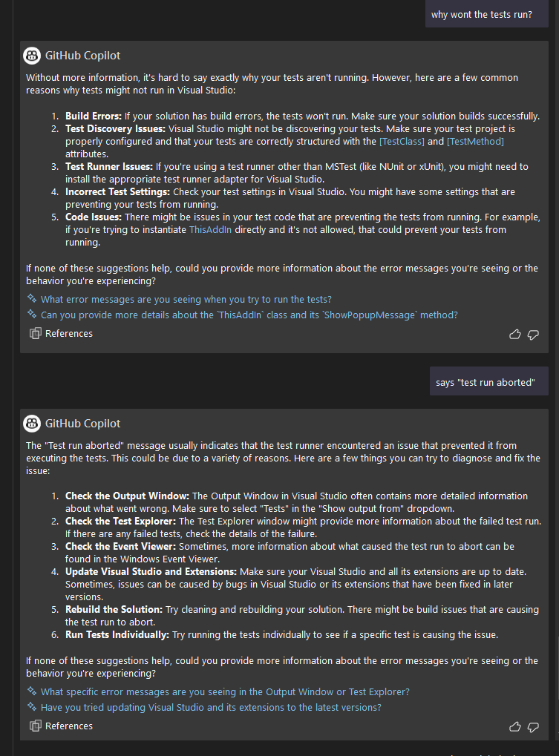Open the TestMethod attribute link

(474, 141)
